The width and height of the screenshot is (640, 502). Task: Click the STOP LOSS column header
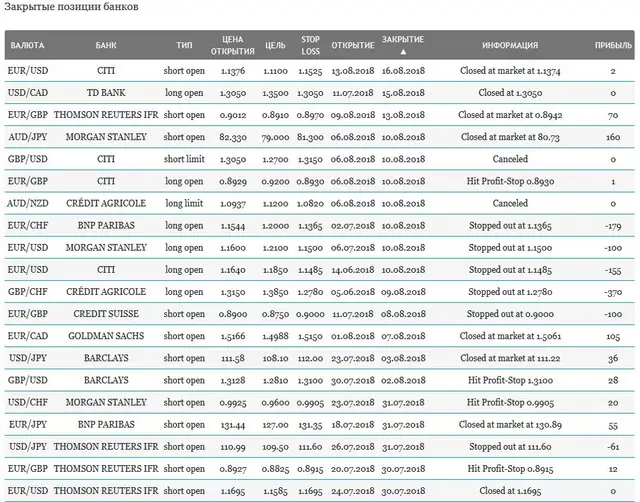310,45
